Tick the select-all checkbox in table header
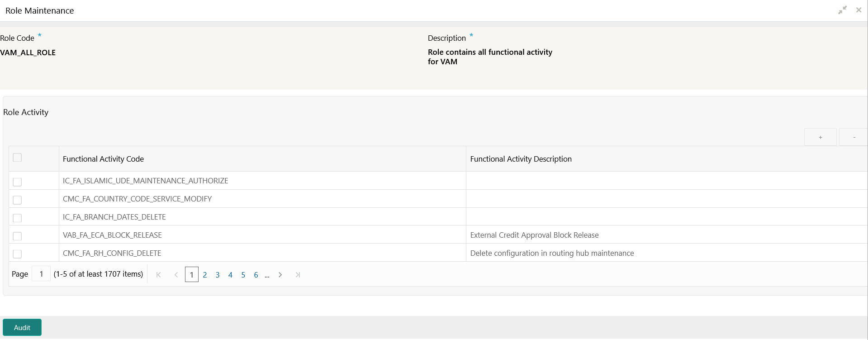 tap(17, 158)
